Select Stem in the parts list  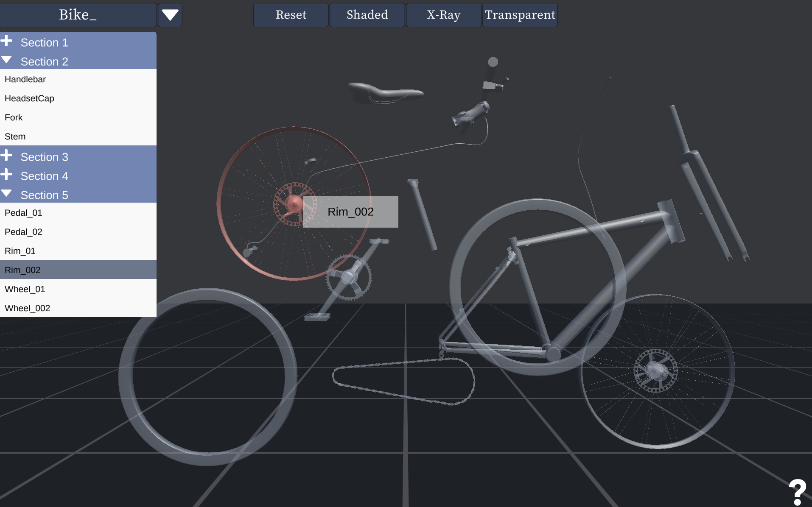pyautogui.click(x=78, y=136)
